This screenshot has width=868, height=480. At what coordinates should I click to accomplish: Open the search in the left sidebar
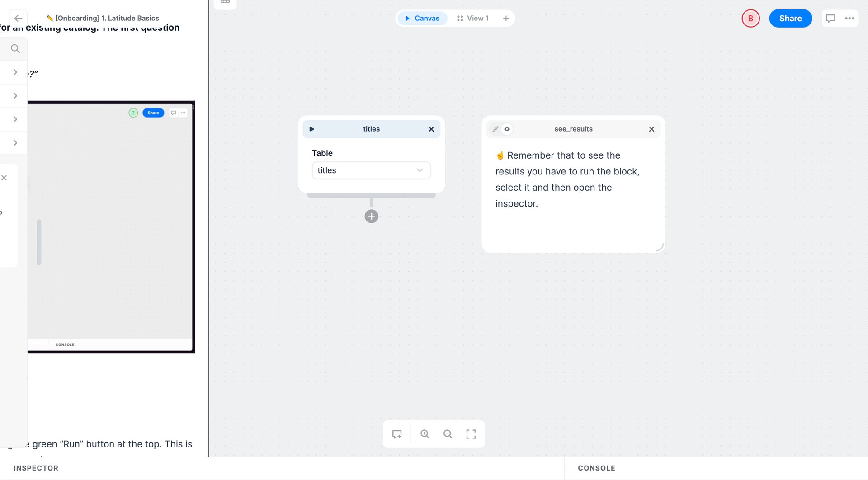(x=15, y=48)
